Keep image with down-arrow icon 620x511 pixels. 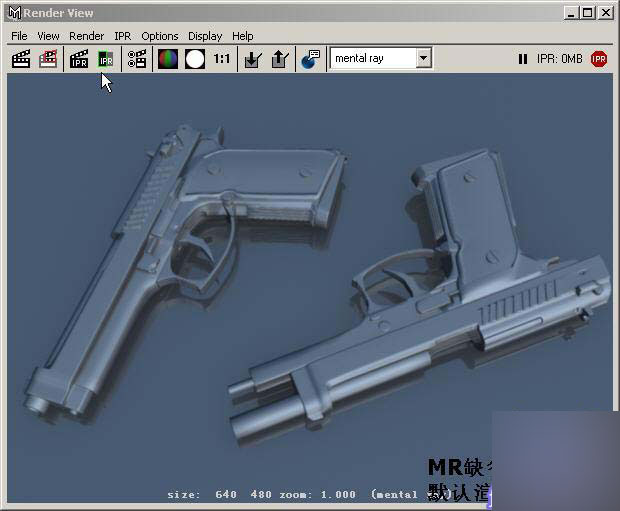(252, 59)
